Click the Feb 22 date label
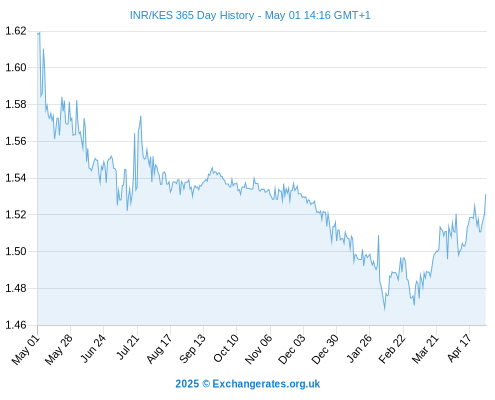The height and width of the screenshot is (400, 495). (x=392, y=349)
